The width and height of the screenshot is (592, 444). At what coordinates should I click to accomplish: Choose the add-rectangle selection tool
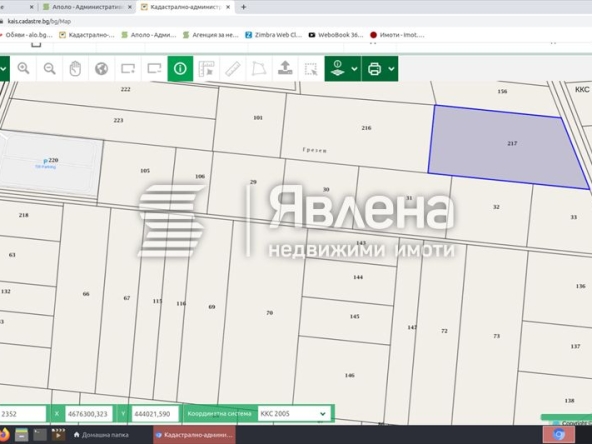click(128, 69)
